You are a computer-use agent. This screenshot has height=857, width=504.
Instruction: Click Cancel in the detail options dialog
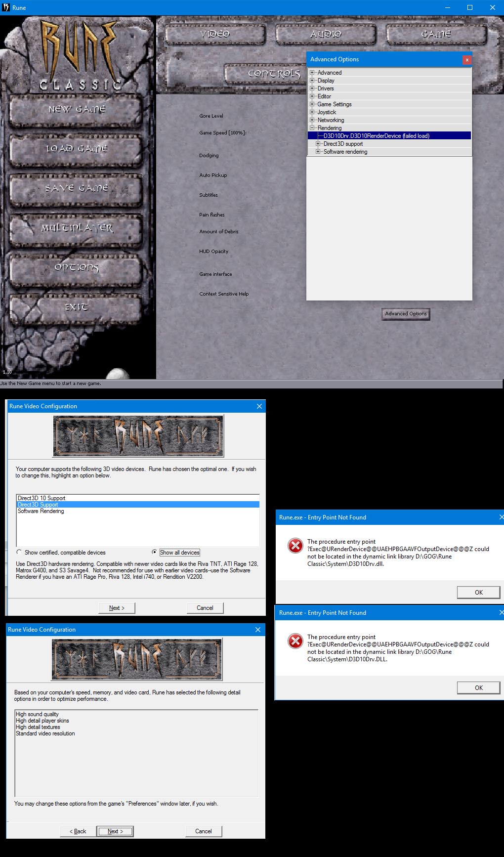(x=204, y=831)
